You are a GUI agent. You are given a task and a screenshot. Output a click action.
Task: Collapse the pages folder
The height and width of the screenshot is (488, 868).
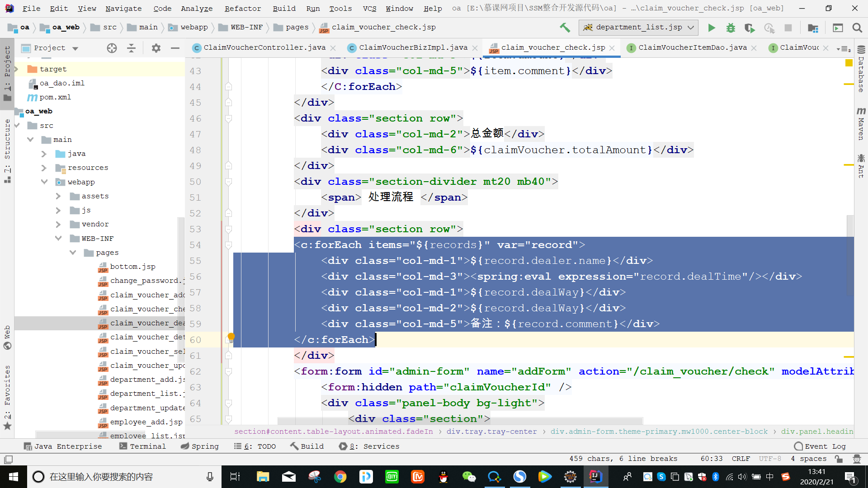point(72,253)
